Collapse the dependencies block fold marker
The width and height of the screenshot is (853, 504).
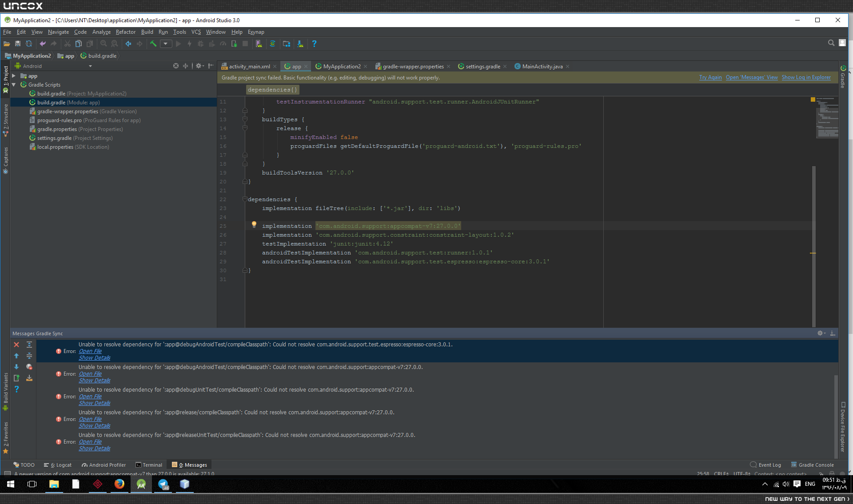pyautogui.click(x=245, y=199)
